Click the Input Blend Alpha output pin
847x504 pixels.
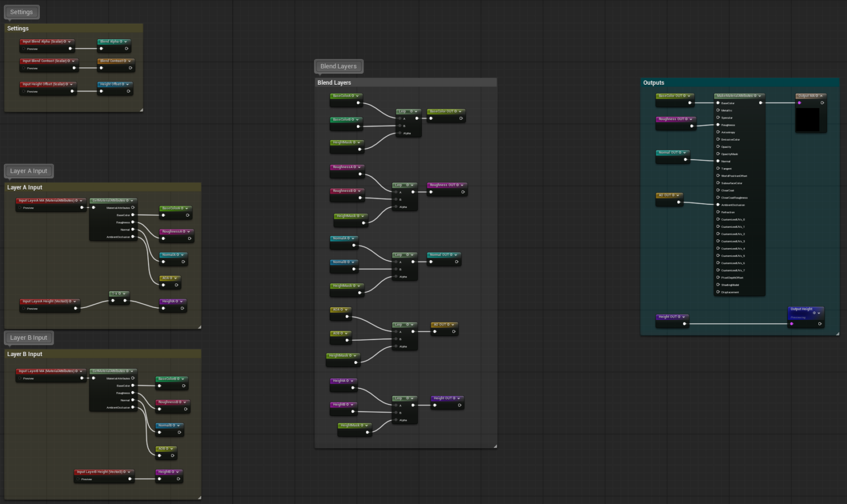tap(70, 49)
